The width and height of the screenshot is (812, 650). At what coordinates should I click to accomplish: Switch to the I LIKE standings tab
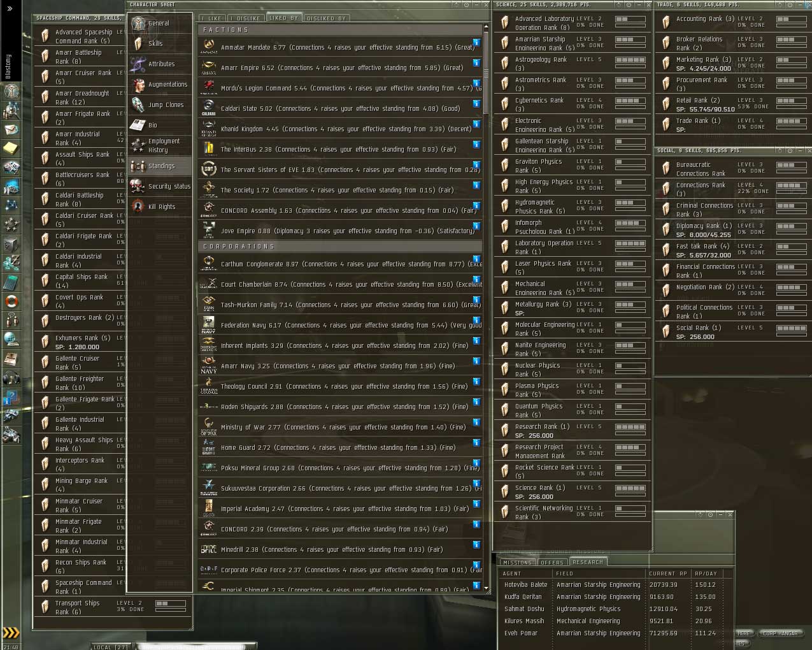coord(213,18)
